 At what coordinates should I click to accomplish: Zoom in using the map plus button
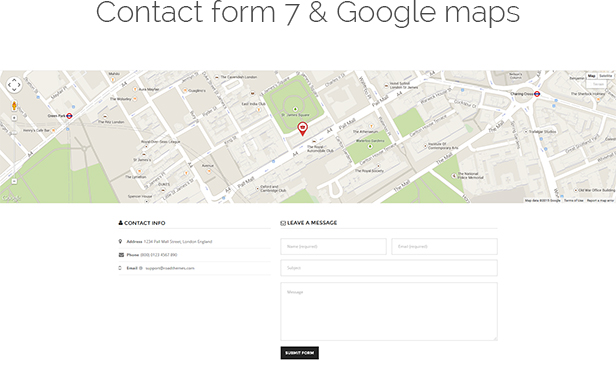tap(14, 118)
